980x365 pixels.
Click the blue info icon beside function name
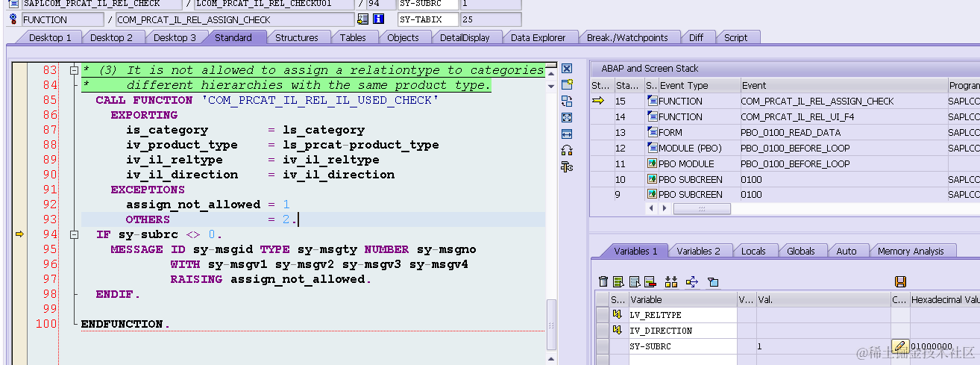tap(378, 19)
